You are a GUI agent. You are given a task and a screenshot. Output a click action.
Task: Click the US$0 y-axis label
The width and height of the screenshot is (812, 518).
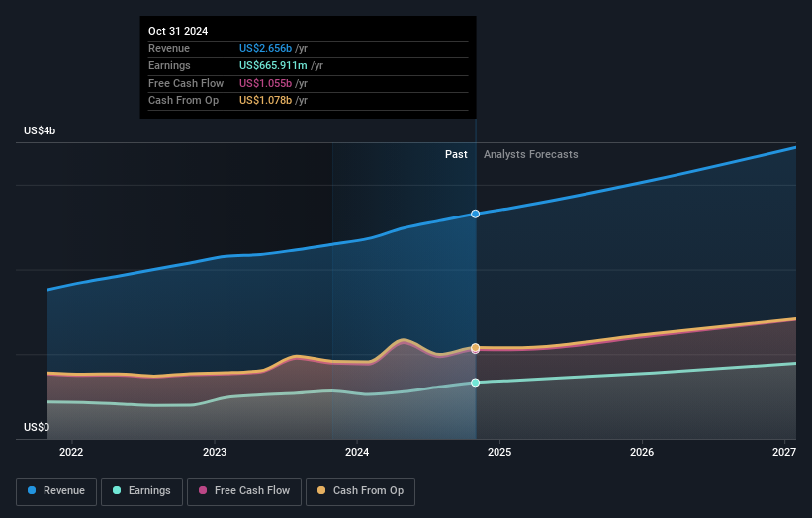click(x=37, y=427)
